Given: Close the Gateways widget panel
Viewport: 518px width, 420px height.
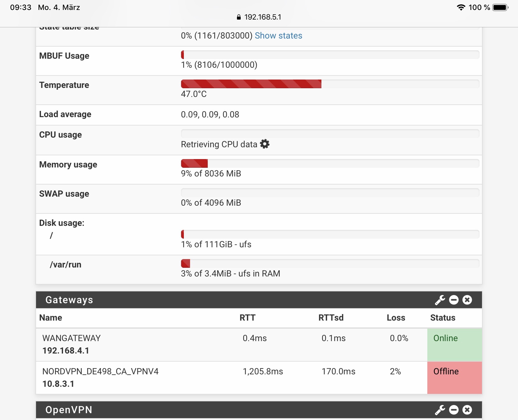Looking at the screenshot, I should 467,300.
